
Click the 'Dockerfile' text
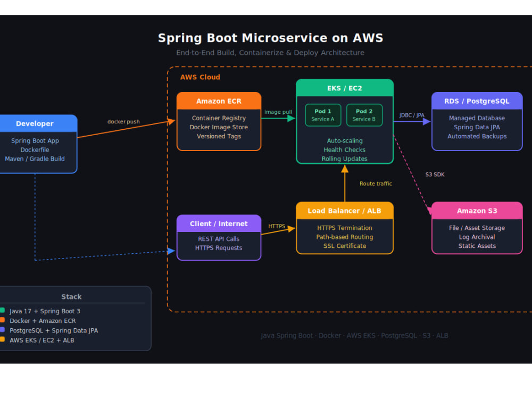coord(35,149)
